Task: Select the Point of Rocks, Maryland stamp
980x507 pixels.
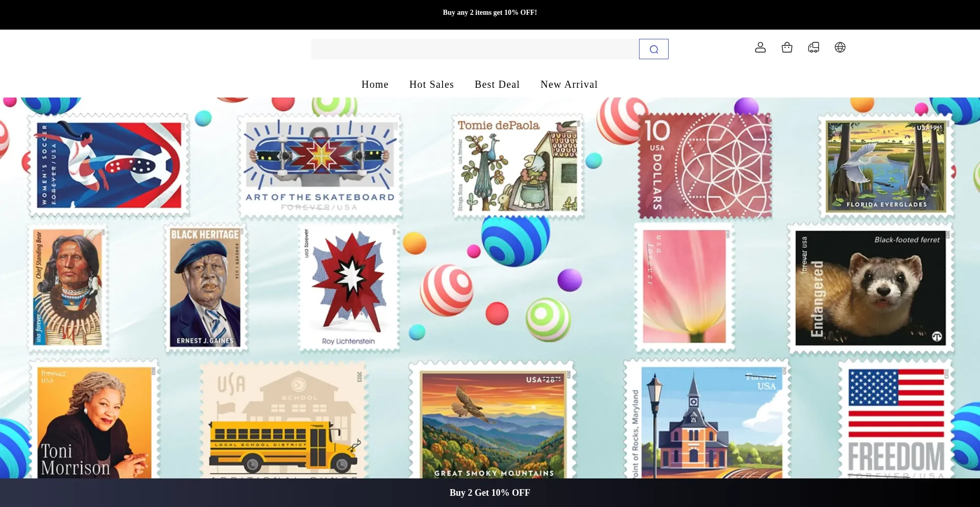Action: [x=707, y=419]
